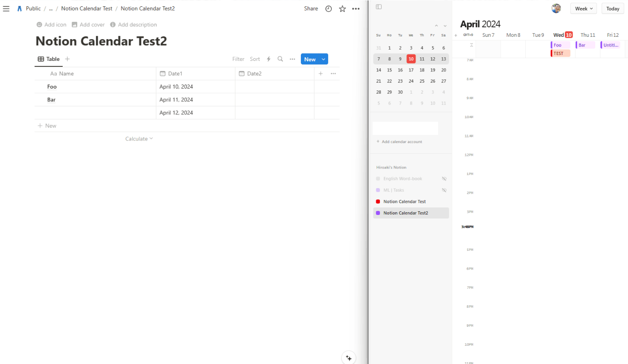
Task: Click the April 12, 2024 date cell
Action: point(195,113)
